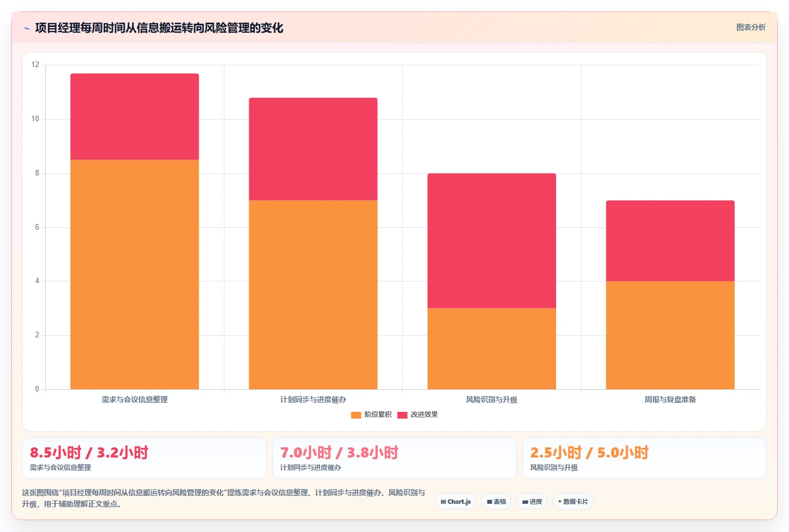Click the red bar segment for 计划同步与进度催办
This screenshot has width=789, height=532.
click(x=313, y=149)
